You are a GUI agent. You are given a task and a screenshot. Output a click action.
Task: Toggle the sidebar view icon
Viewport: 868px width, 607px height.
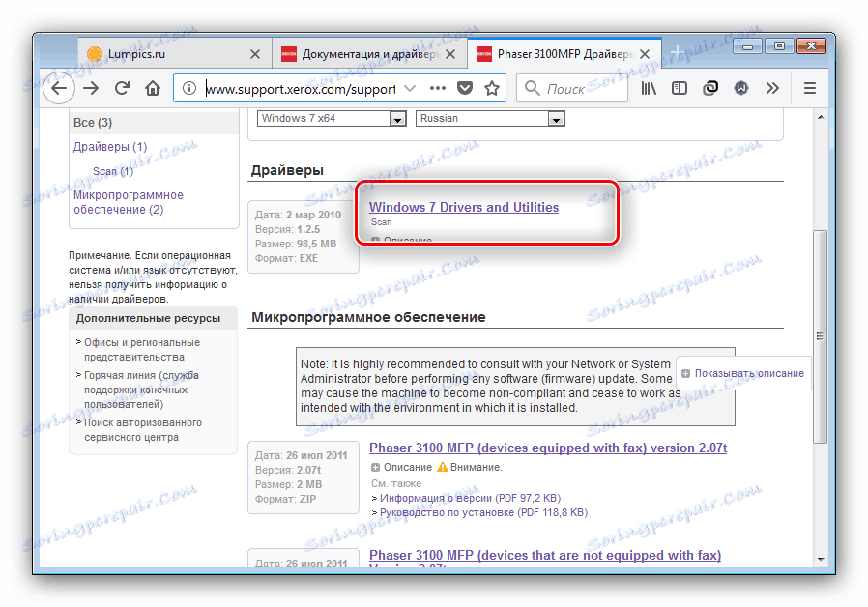[680, 88]
